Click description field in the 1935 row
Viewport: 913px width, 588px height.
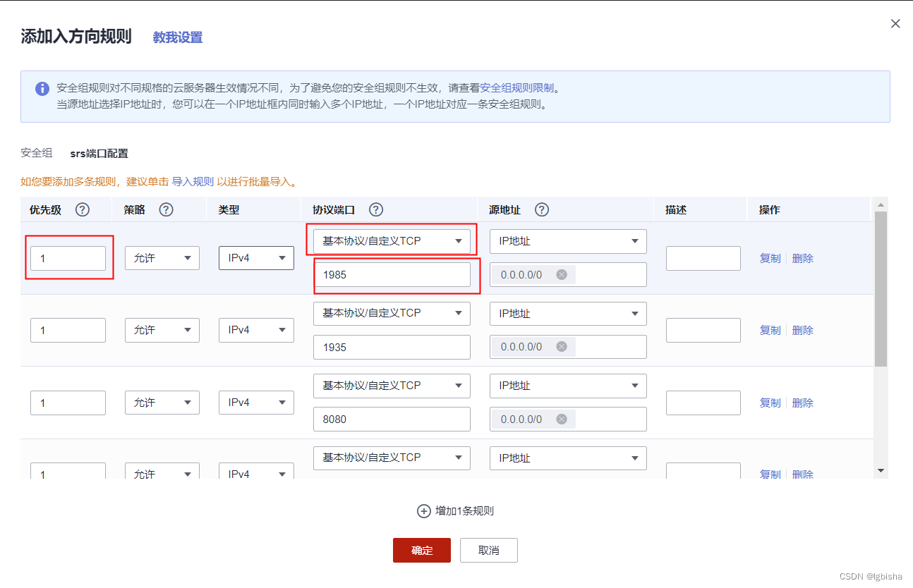(x=703, y=330)
